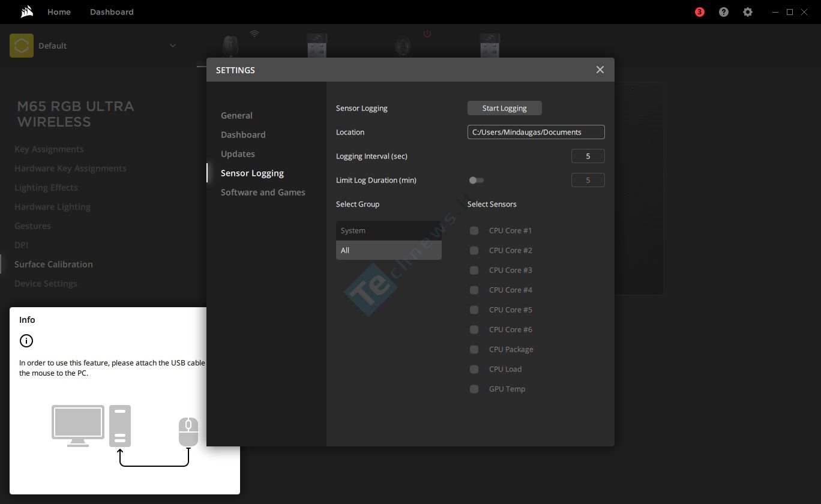Click the Start Logging button
The width and height of the screenshot is (821, 504).
tap(505, 108)
